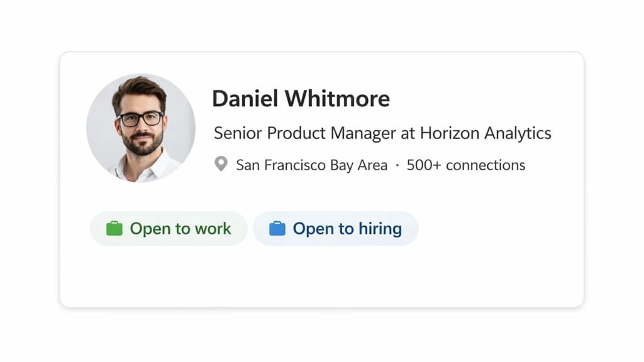
Task: Select the map marker next to San Francisco
Action: point(221,164)
